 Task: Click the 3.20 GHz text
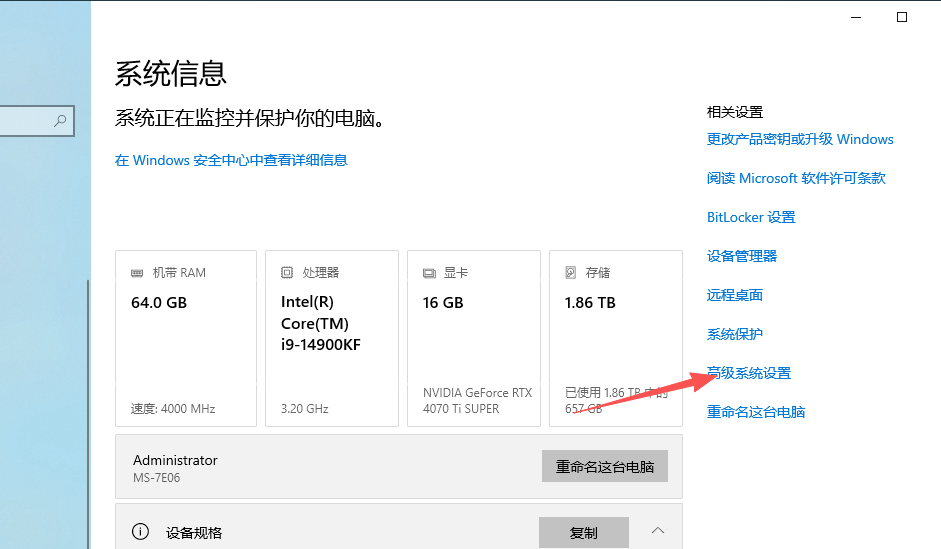tap(304, 409)
